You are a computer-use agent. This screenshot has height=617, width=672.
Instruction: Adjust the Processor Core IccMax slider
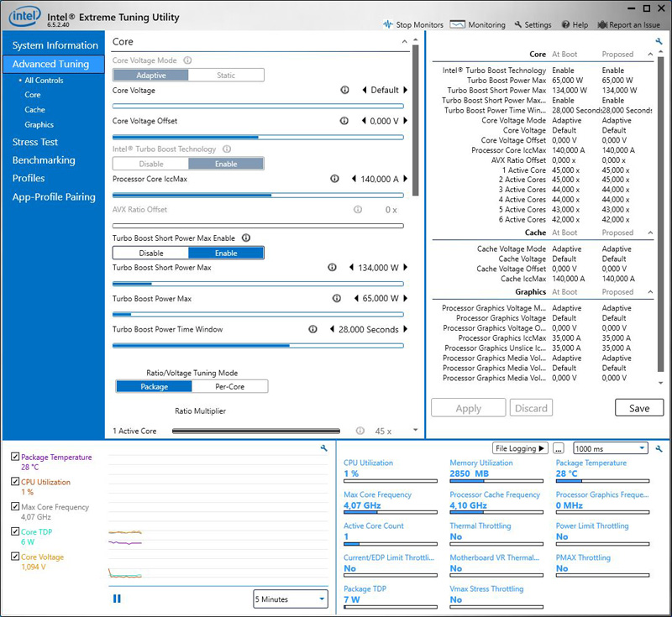[x=258, y=196]
